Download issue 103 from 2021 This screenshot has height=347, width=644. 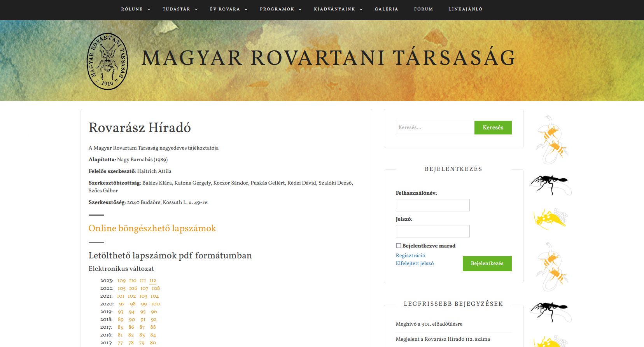143,296
